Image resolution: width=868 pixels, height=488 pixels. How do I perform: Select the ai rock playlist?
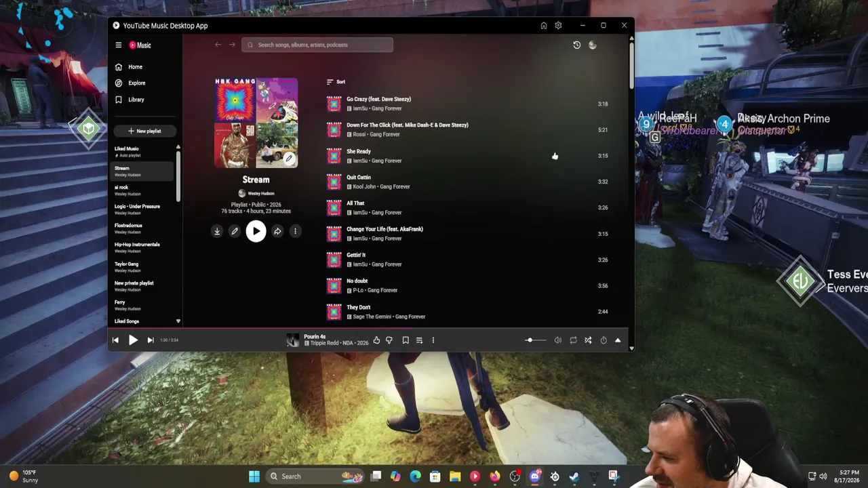143,190
